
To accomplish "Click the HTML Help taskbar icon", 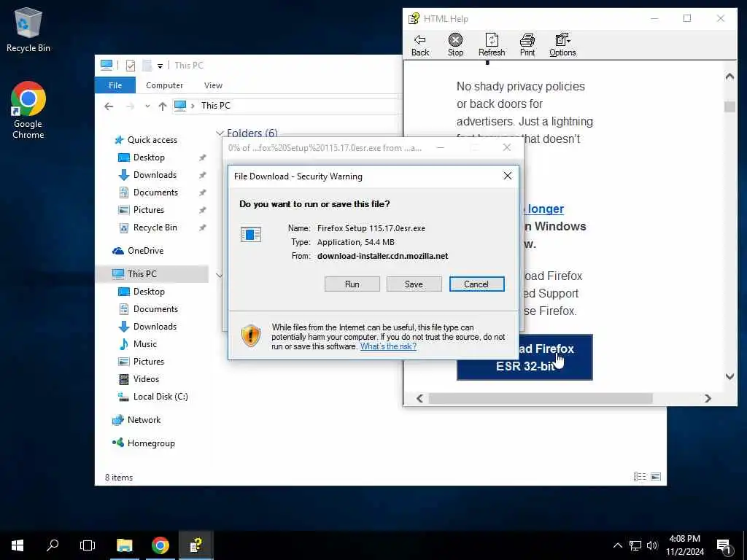I will click(x=196, y=545).
